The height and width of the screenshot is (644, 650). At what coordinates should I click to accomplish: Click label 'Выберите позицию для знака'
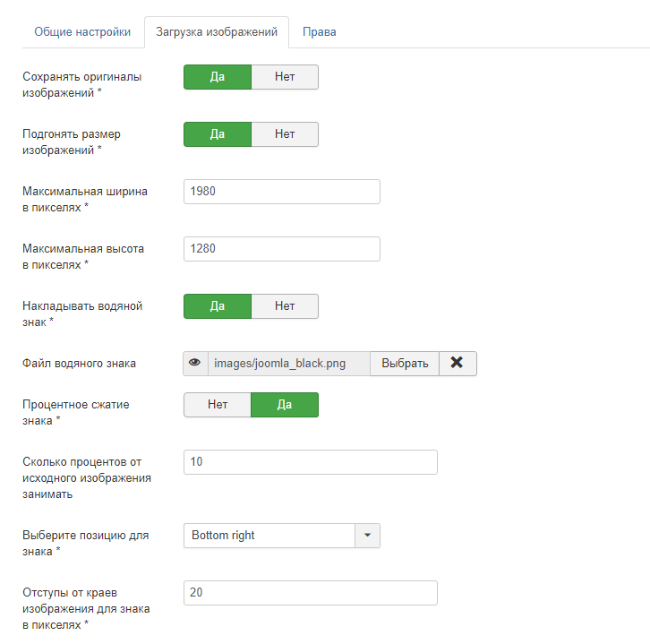tap(85, 543)
